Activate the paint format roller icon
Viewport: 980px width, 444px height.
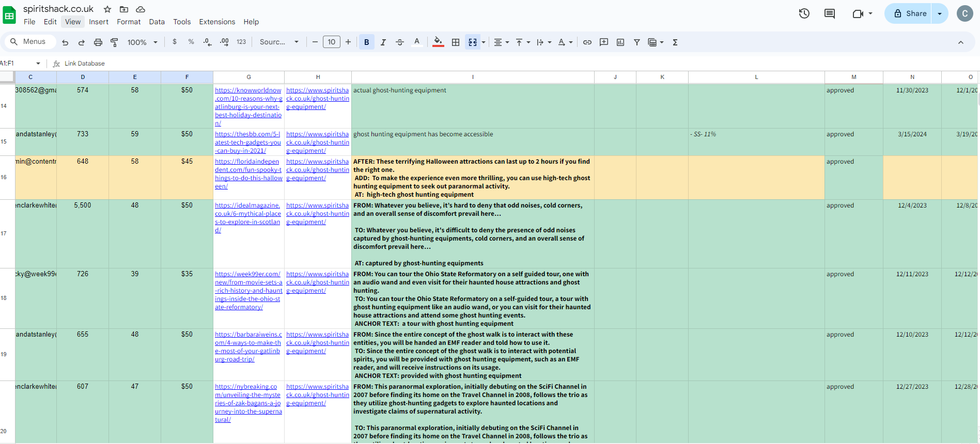tap(115, 42)
